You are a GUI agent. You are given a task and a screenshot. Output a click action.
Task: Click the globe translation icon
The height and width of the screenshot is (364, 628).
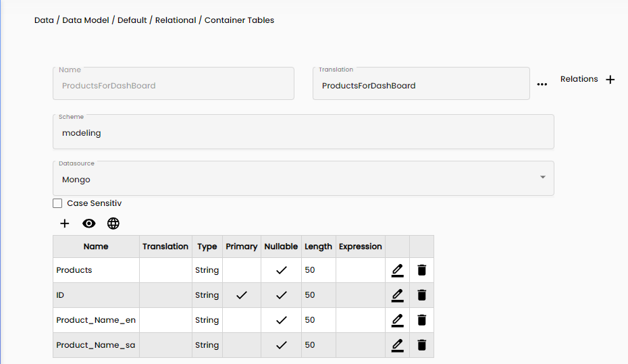coord(113,224)
